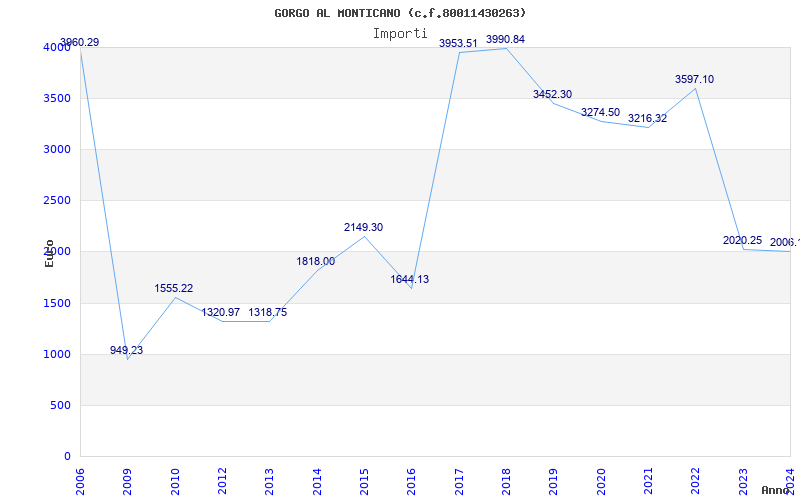
Task: Select data label 1555.22
Action: tap(174, 288)
